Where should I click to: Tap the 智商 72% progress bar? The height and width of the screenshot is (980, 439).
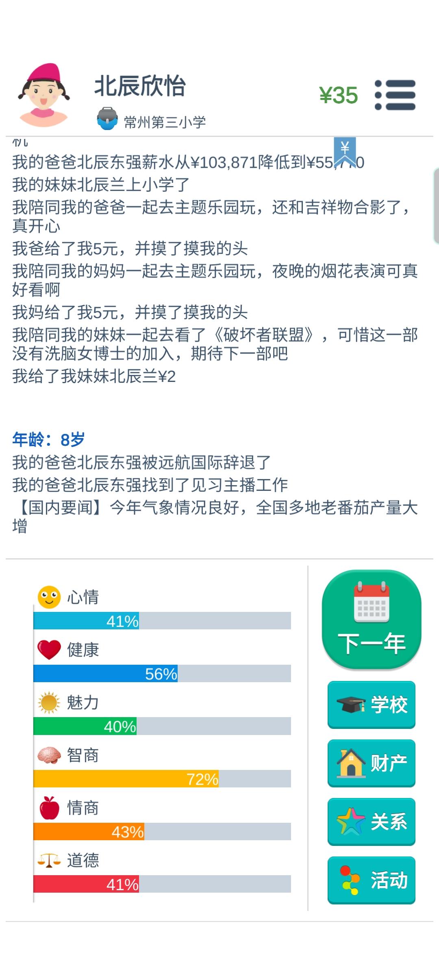pos(162,778)
